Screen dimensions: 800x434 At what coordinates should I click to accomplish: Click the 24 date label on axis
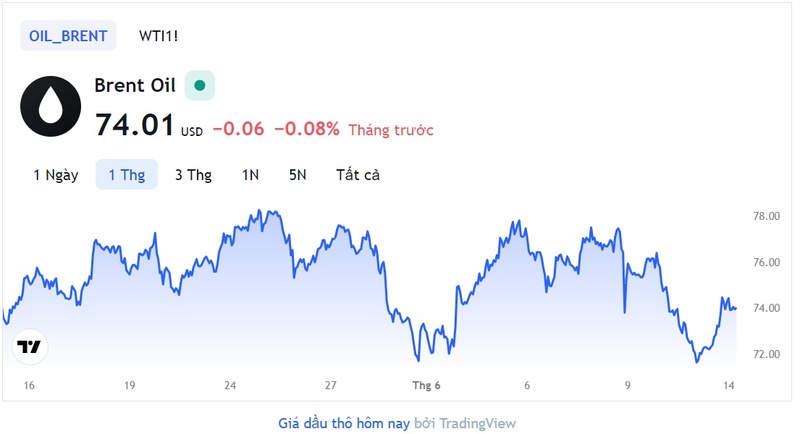click(x=230, y=386)
